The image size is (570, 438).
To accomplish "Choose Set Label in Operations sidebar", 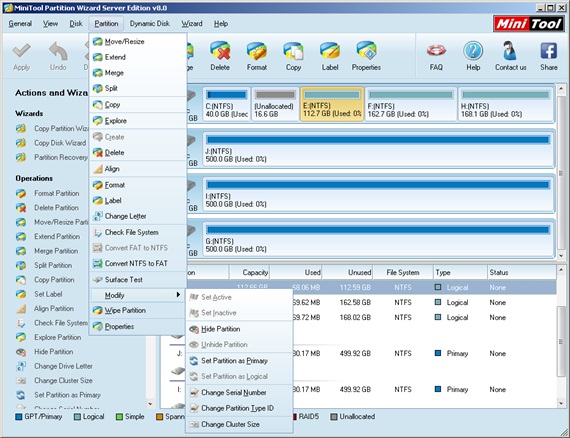I will (x=48, y=294).
